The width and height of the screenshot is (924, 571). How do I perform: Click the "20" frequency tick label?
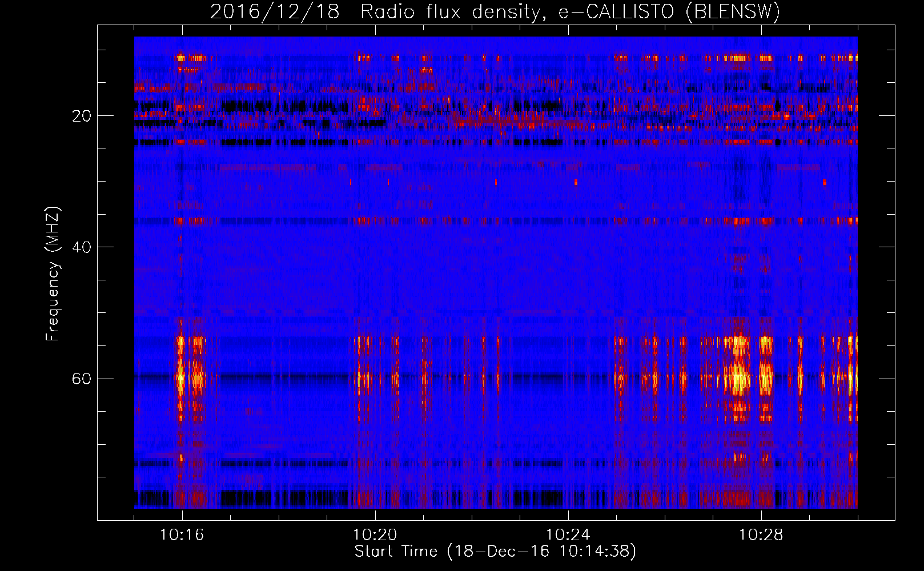(81, 116)
